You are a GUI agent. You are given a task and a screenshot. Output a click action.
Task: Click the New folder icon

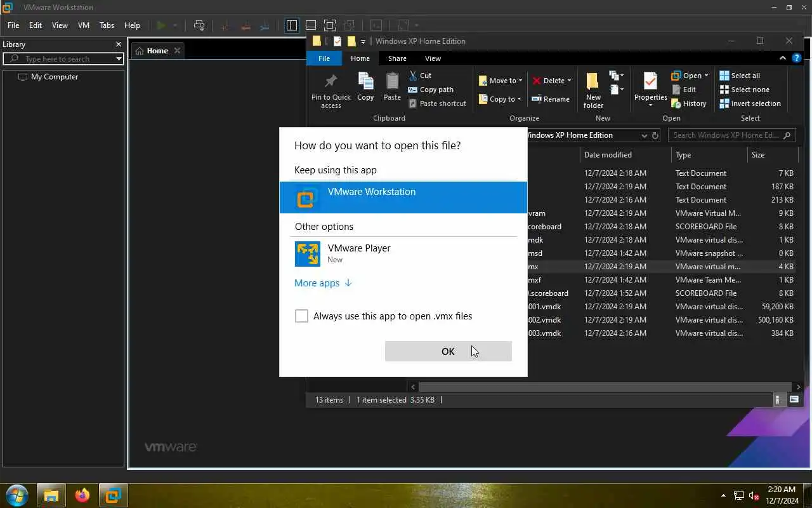[593, 90]
